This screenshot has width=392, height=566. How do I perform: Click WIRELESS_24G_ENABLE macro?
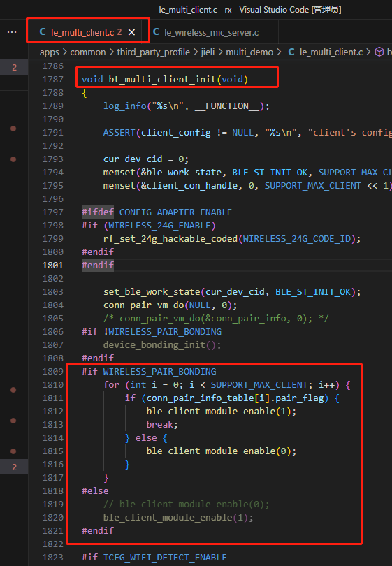[159, 226]
